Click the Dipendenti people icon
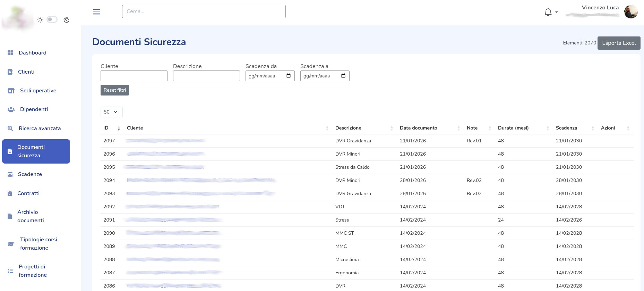Image resolution: width=644 pixels, height=291 pixels. (11, 109)
